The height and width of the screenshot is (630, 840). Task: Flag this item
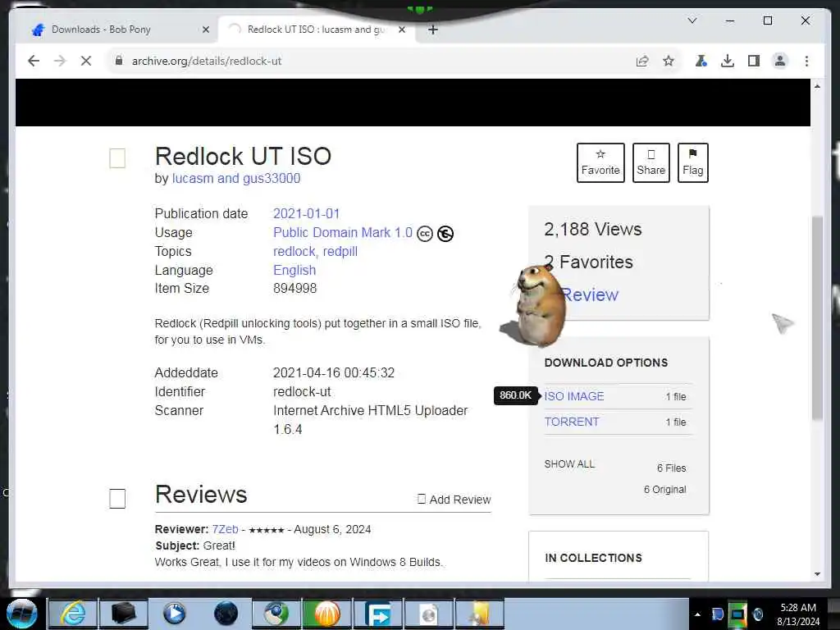coord(692,163)
